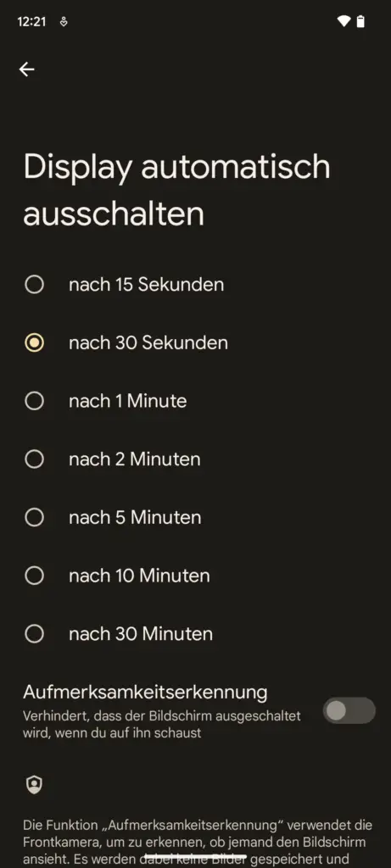Tap the Wi-Fi status icon
Screen dimensions: 391x868
point(344,21)
